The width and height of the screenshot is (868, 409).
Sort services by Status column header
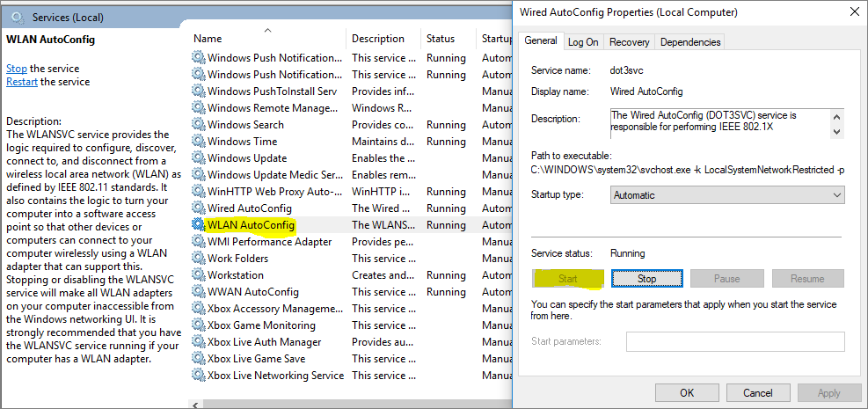click(441, 39)
